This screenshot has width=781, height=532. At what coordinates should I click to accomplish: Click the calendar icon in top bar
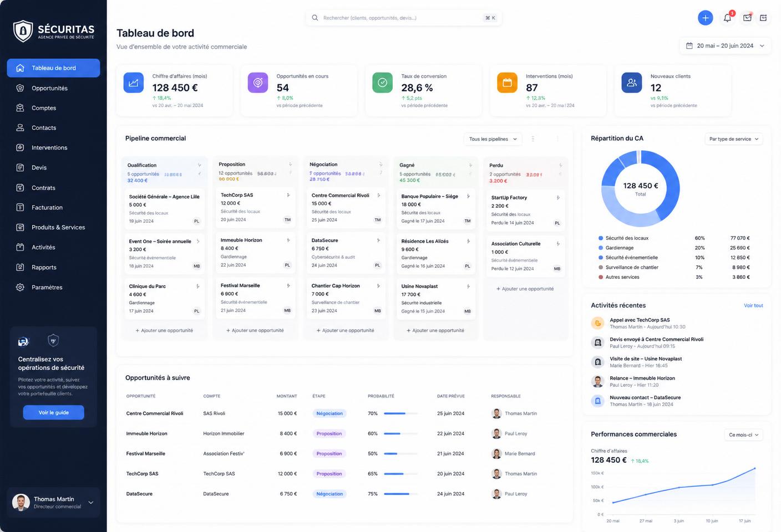pyautogui.click(x=763, y=18)
